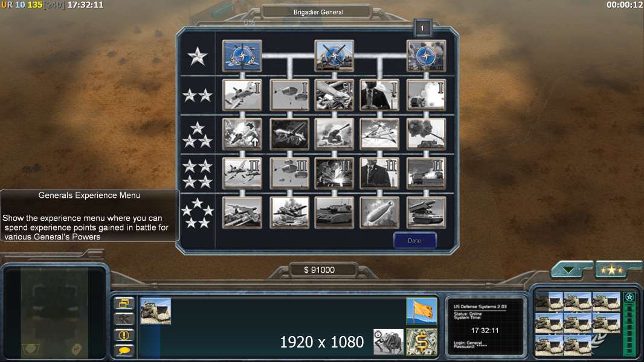The width and height of the screenshot is (644, 362).
Task: Choose the missile launcher vehicle five-star power
Action: 426,212
